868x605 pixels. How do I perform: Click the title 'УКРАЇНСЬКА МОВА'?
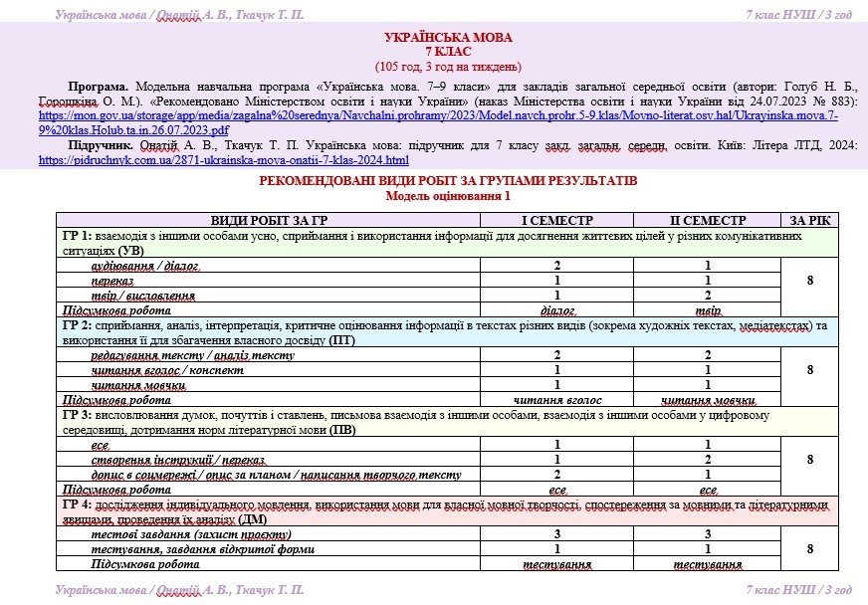pyautogui.click(x=448, y=38)
